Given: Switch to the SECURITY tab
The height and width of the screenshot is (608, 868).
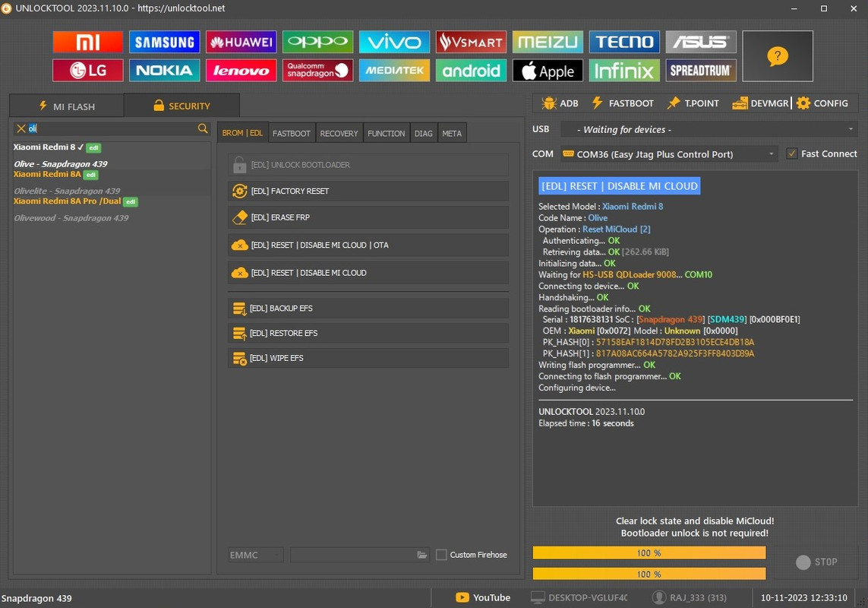Looking at the screenshot, I should coord(181,106).
